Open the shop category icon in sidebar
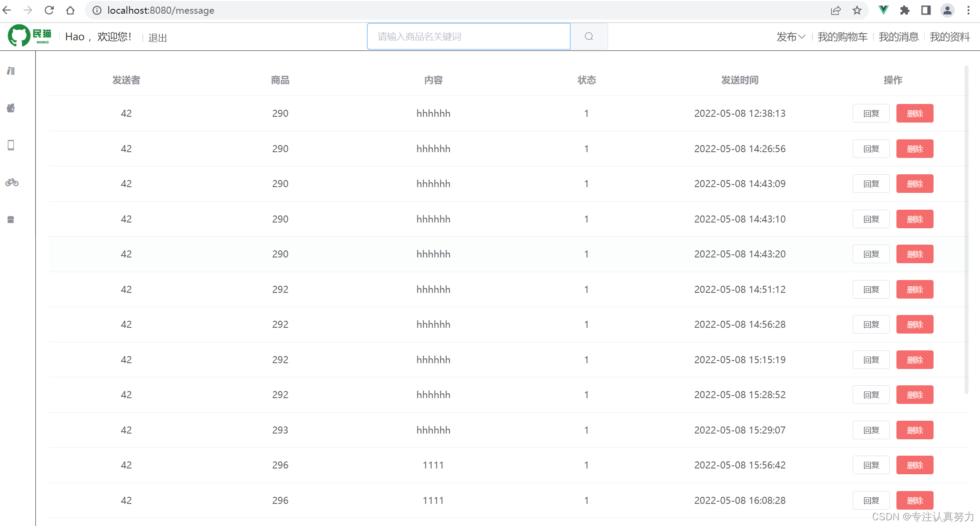The width and height of the screenshot is (980, 526). point(11,219)
